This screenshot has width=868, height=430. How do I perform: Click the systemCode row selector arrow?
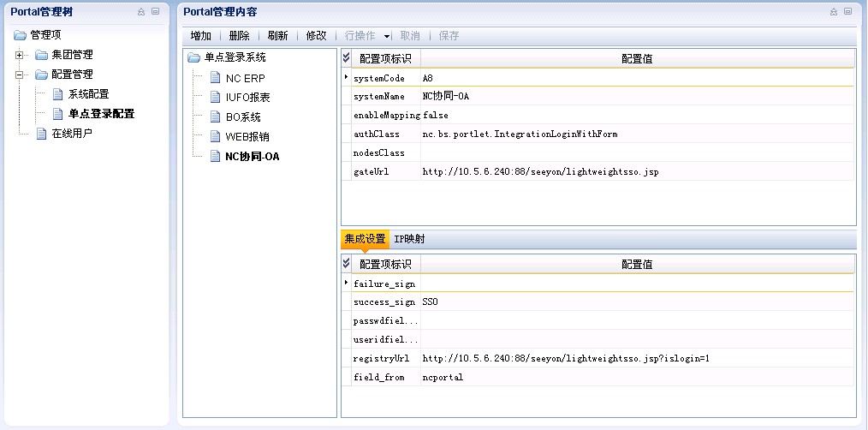coord(347,78)
